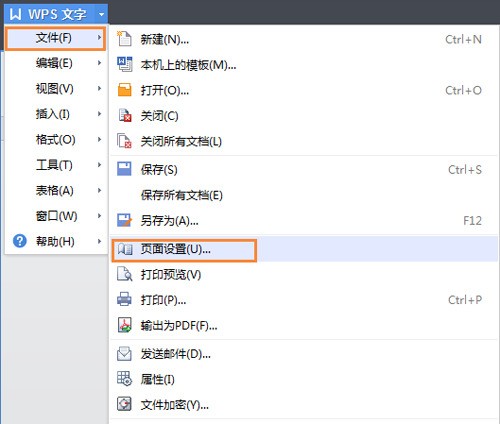
Task: Click the floppy disk icon beside 保存(S)
Action: pyautogui.click(x=124, y=169)
